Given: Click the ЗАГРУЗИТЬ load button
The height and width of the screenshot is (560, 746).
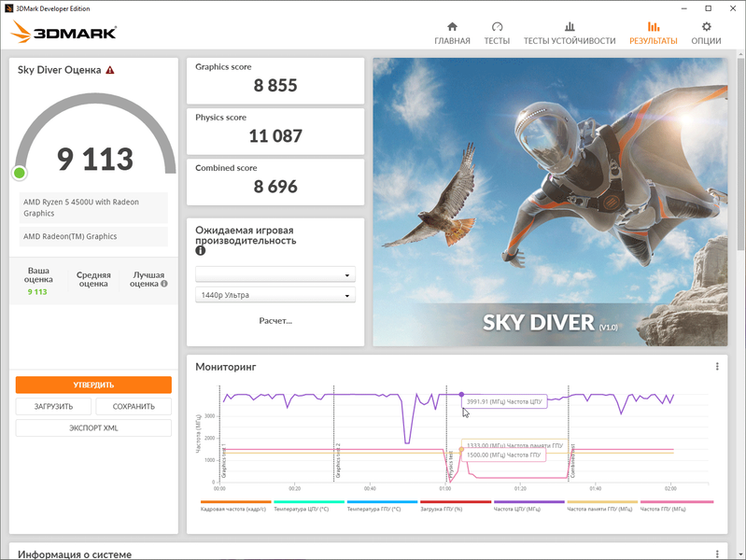Looking at the screenshot, I should pos(53,406).
